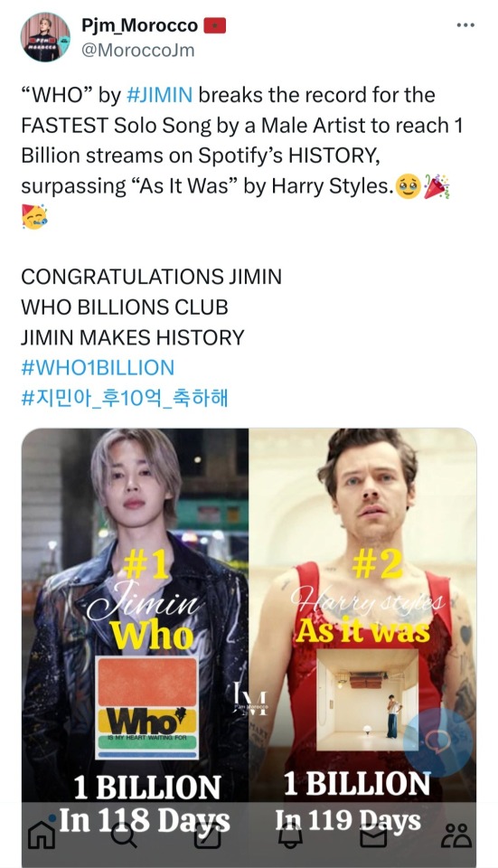Open the Korean #지민아_후10억_축하해 hashtag
This screenshot has width=498, height=868.
click(125, 398)
